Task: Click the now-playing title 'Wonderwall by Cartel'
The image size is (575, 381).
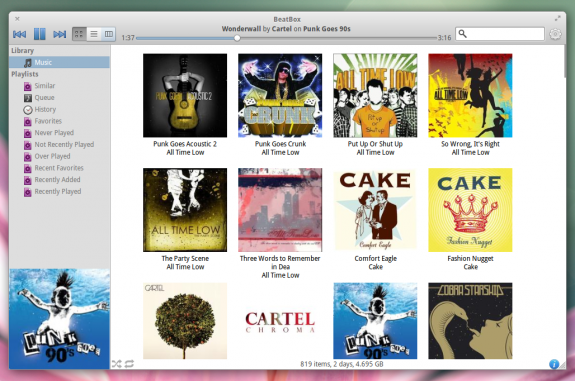Action: tap(257, 29)
